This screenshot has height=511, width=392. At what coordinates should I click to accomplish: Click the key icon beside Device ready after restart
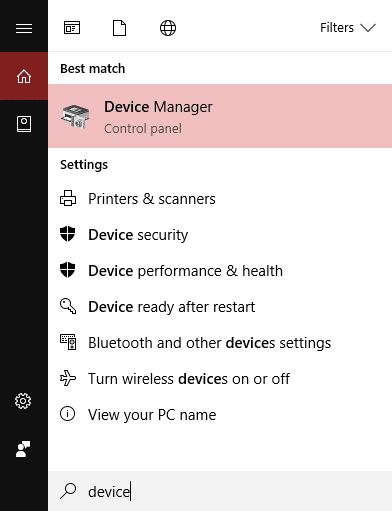coord(68,306)
